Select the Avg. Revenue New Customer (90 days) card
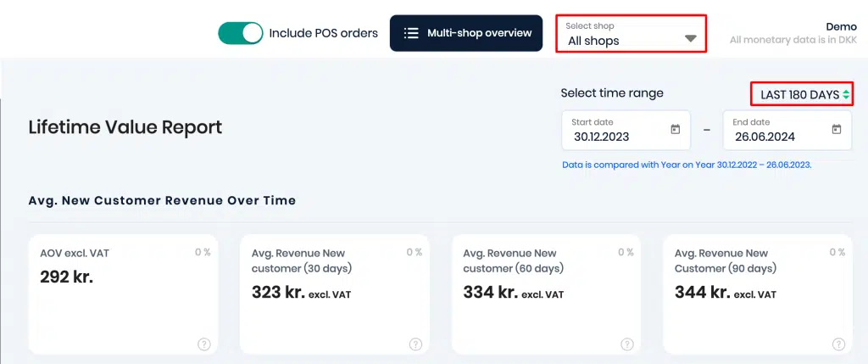This screenshot has width=868, height=364. pyautogui.click(x=757, y=294)
